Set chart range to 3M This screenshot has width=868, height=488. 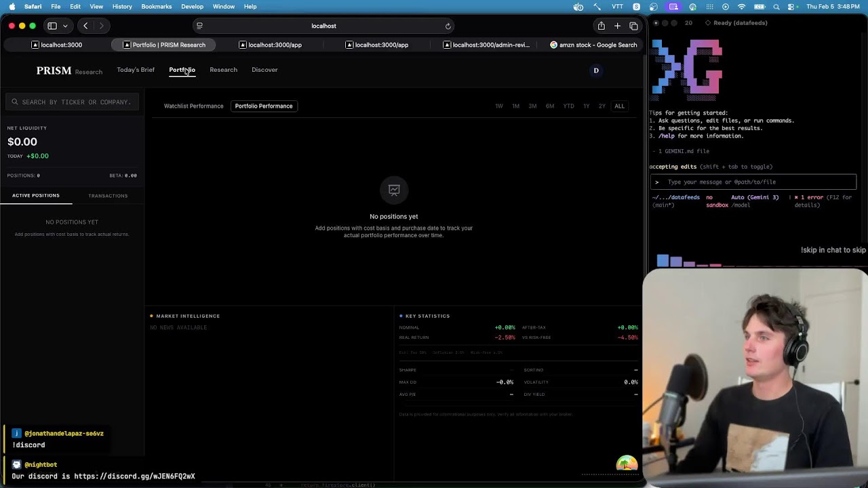point(532,106)
